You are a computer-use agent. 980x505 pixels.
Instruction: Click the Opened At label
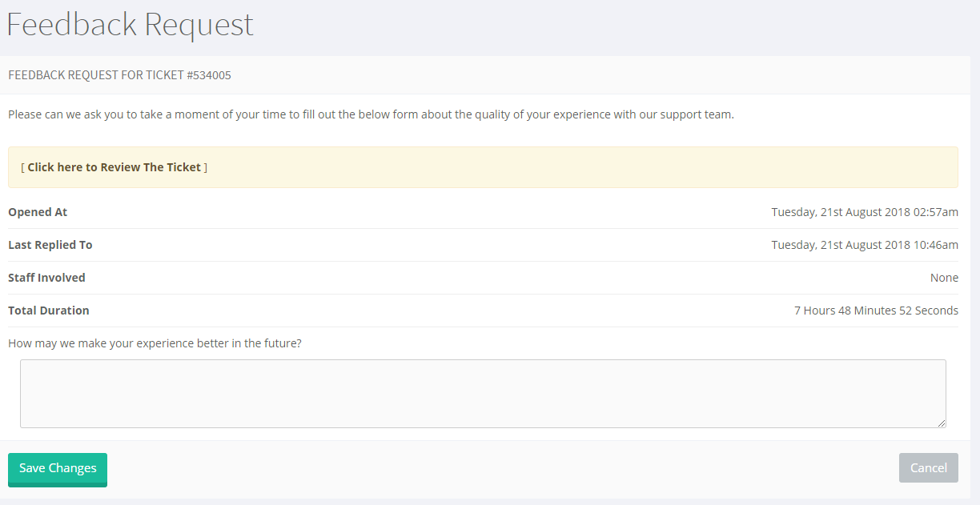38,212
